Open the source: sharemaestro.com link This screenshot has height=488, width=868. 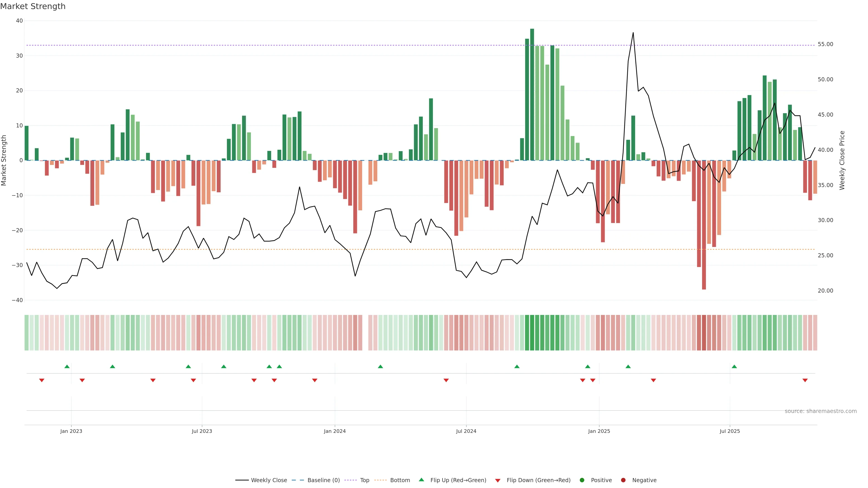pyautogui.click(x=821, y=411)
